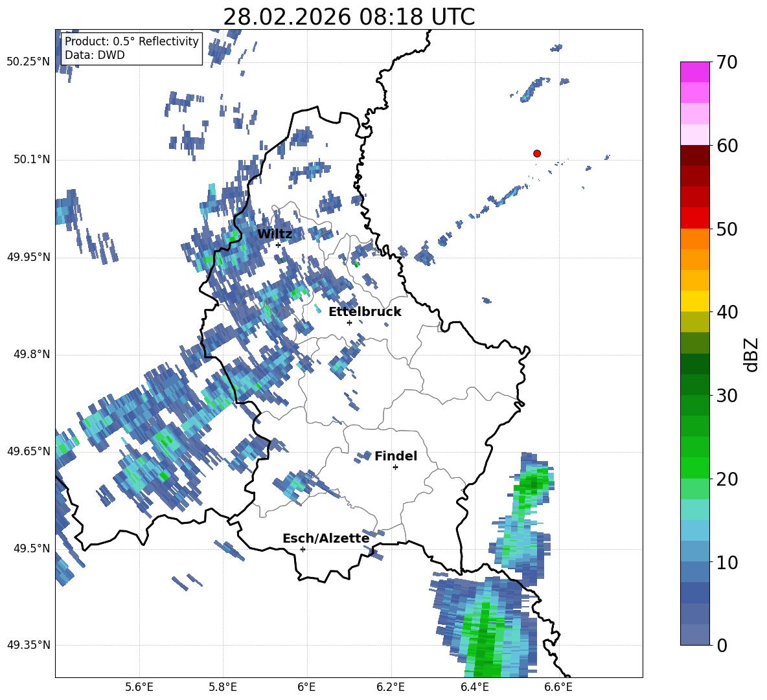Click the 50 tick on the colorbar
The width and height of the screenshot is (767, 700).
click(x=727, y=229)
